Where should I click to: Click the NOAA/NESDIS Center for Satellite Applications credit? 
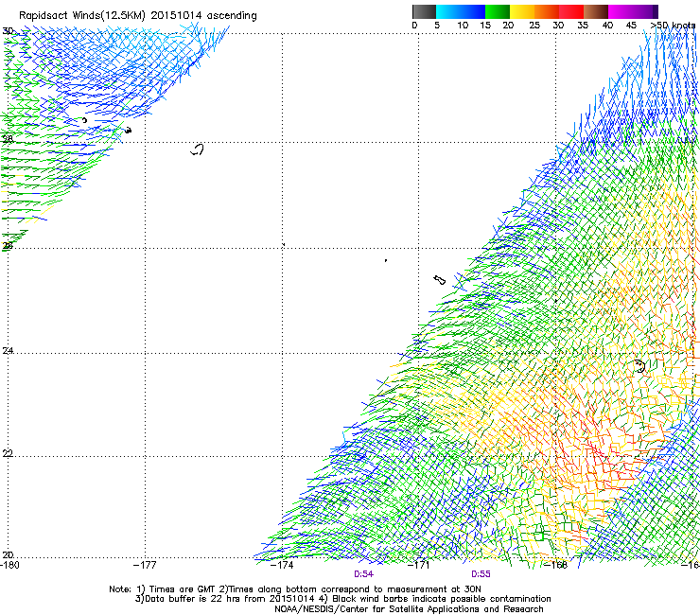click(409, 609)
